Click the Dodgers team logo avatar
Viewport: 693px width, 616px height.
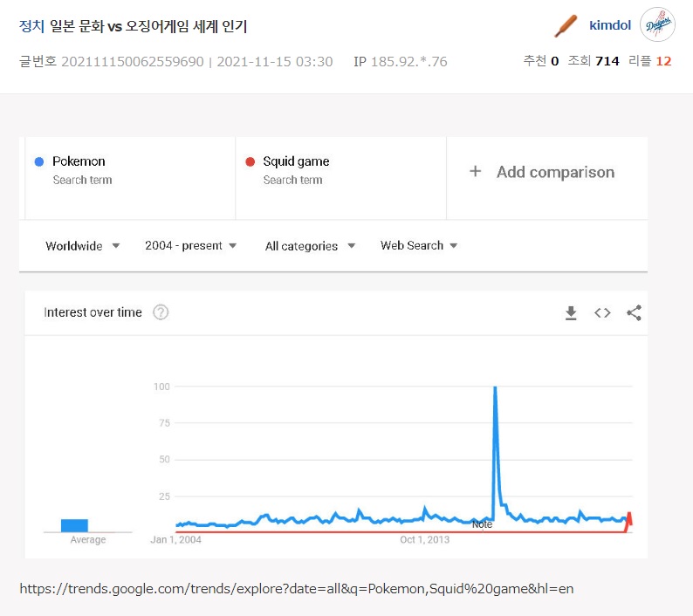(x=657, y=25)
